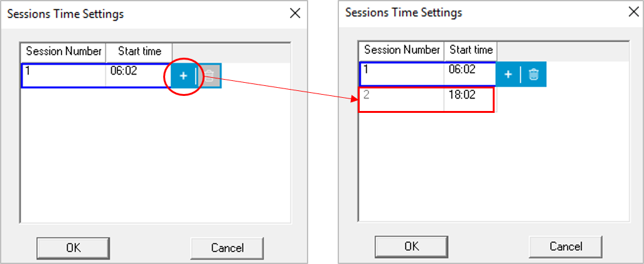Select session 1 cell in the left dialog

point(63,75)
